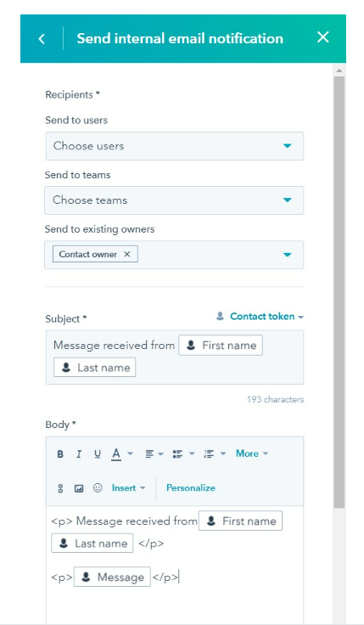Expand the existing owners dropdown arrow
This screenshot has height=625, width=364.
(287, 255)
